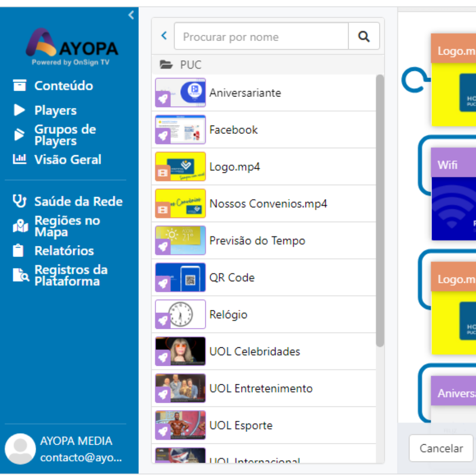476x476 pixels.
Task: Open Grupos de Players
Action: click(x=65, y=135)
